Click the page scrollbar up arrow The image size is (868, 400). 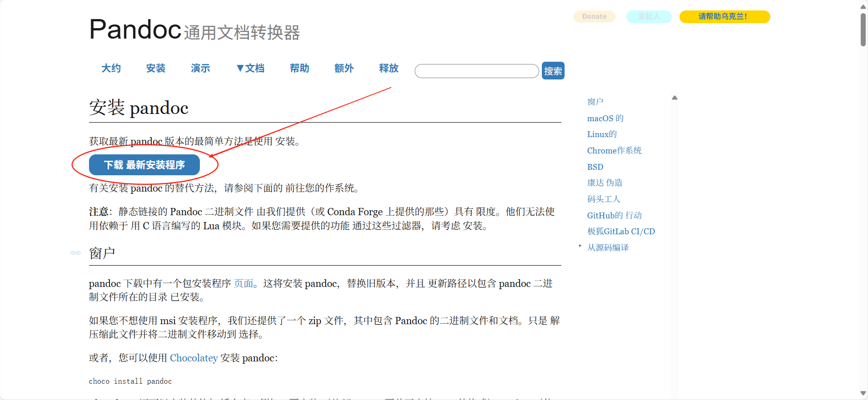coord(863,7)
